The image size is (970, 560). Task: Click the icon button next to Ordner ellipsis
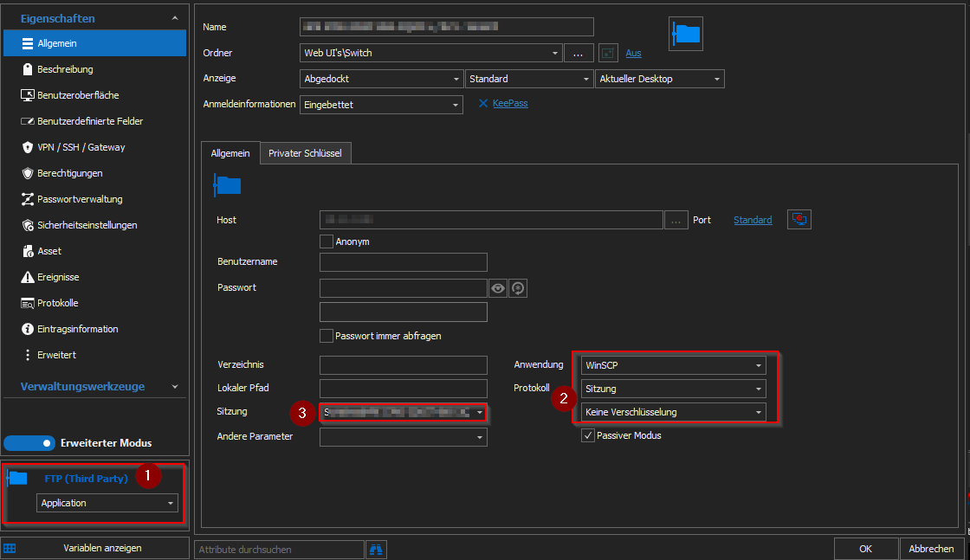tap(608, 53)
